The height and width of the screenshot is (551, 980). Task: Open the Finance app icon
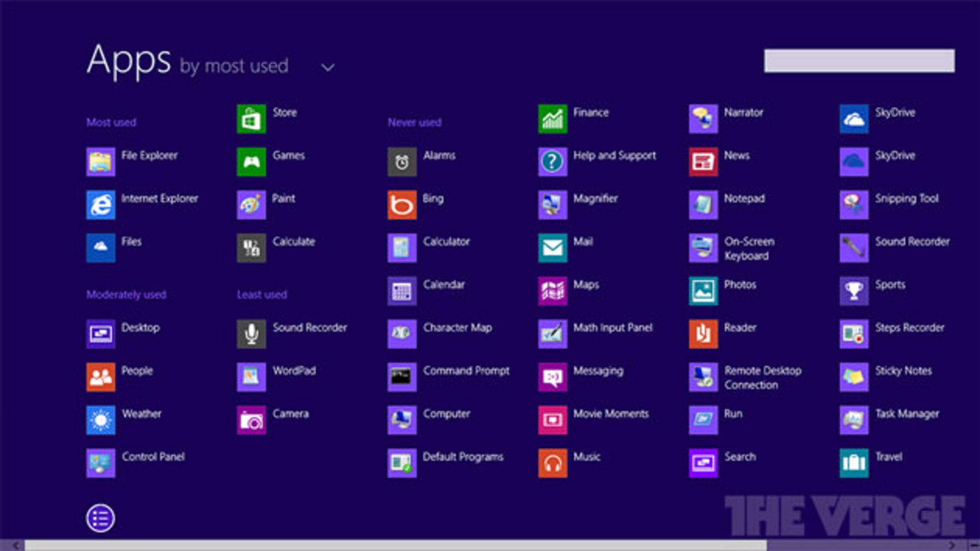pyautogui.click(x=552, y=119)
